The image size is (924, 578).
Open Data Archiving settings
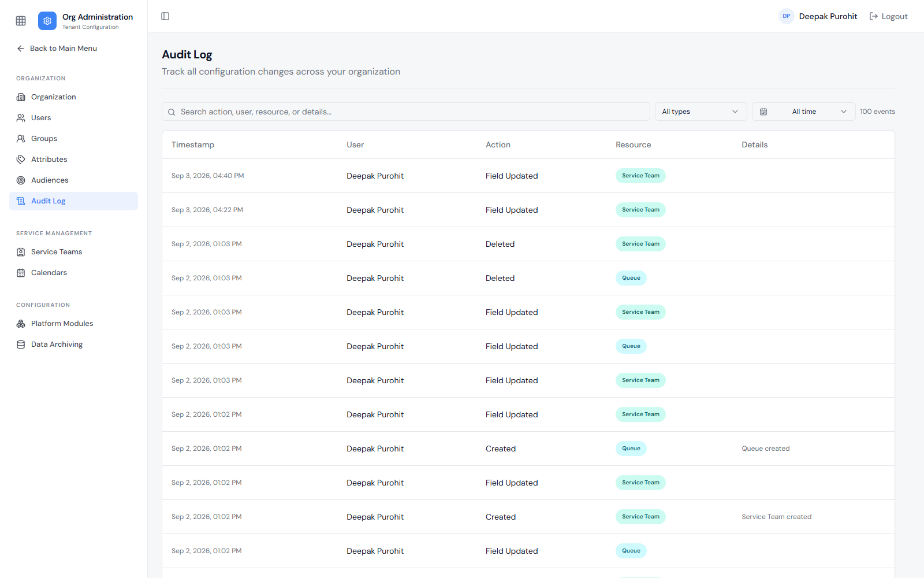pos(73,344)
